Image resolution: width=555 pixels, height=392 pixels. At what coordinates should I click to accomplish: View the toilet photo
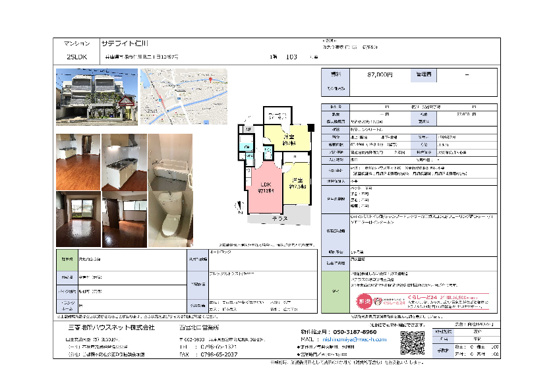(170, 218)
